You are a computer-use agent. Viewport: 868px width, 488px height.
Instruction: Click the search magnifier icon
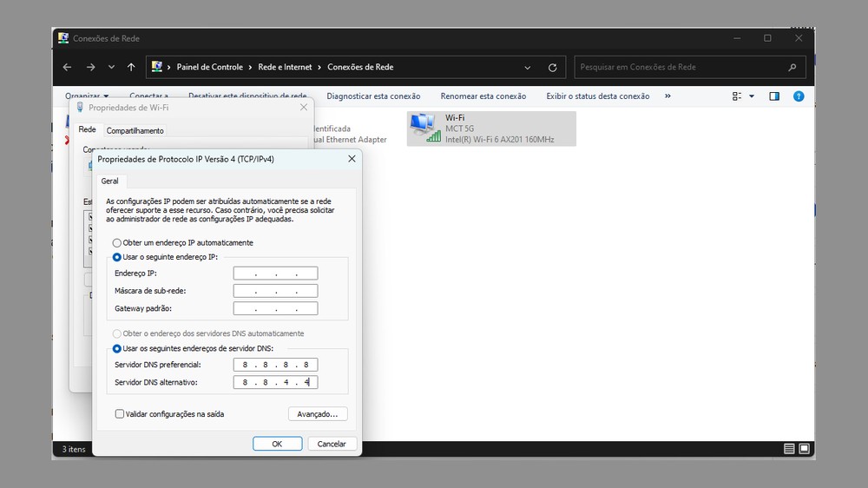[x=792, y=67]
